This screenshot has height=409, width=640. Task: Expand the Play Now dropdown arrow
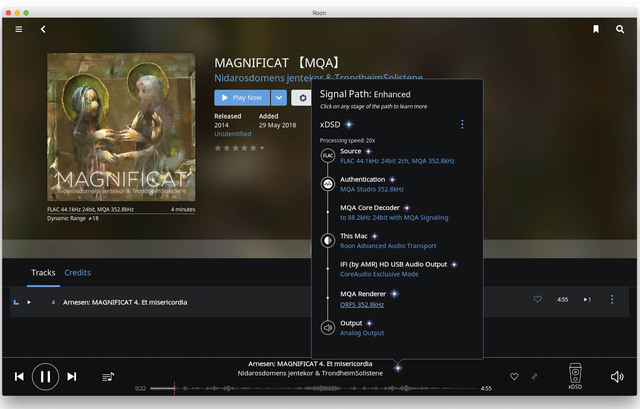279,98
